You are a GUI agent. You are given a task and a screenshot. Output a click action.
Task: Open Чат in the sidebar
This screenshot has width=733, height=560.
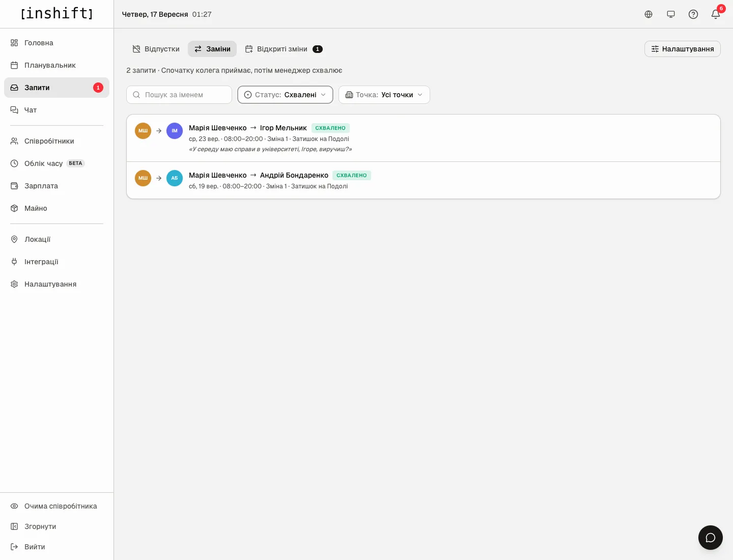click(x=57, y=110)
